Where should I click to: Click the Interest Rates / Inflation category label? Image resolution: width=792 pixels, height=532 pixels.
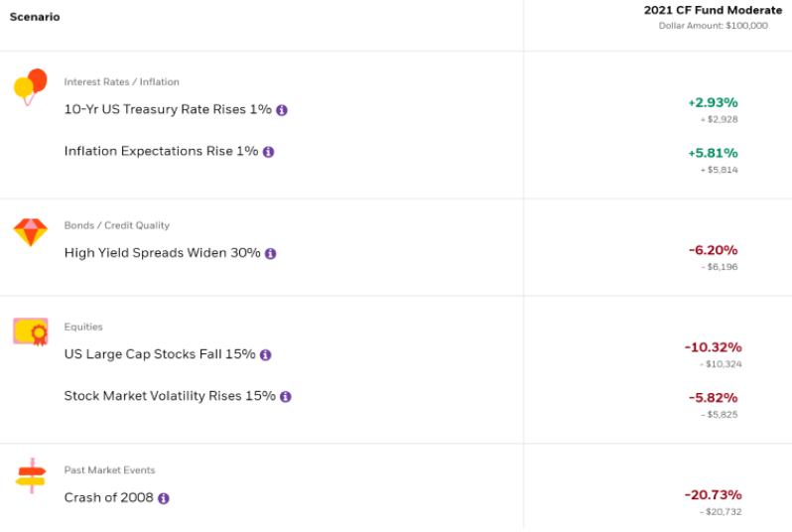(x=122, y=81)
